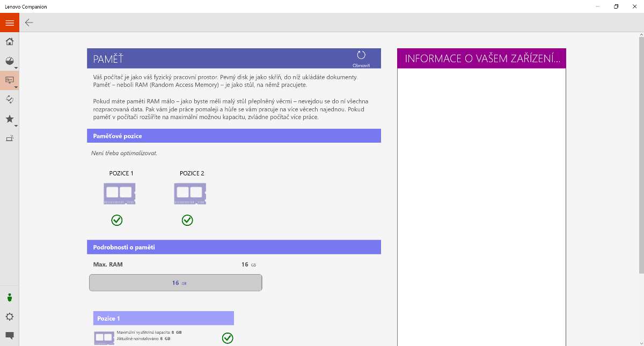
Task: Open settings via the gear icon
Action: point(9,316)
